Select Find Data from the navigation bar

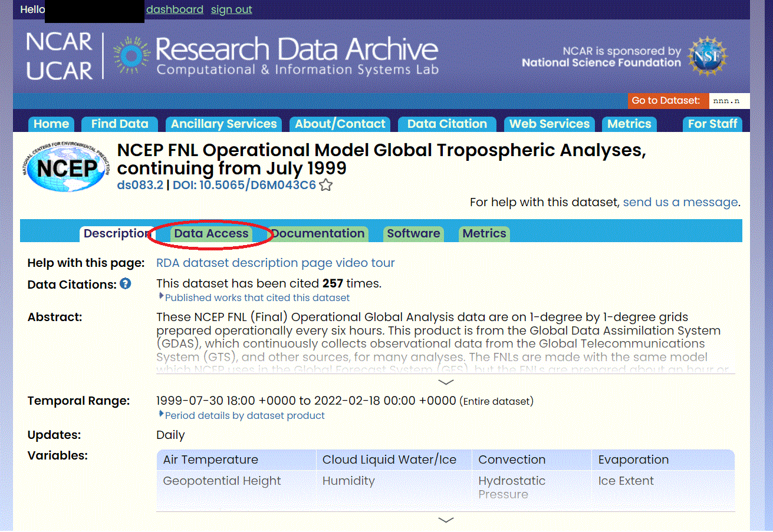[x=119, y=124]
